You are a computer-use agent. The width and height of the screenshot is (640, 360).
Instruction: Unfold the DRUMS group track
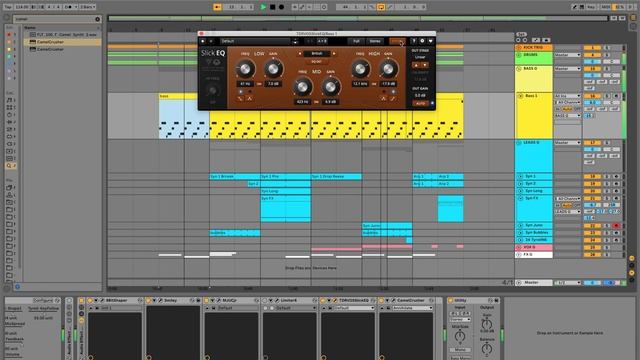pyautogui.click(x=519, y=55)
